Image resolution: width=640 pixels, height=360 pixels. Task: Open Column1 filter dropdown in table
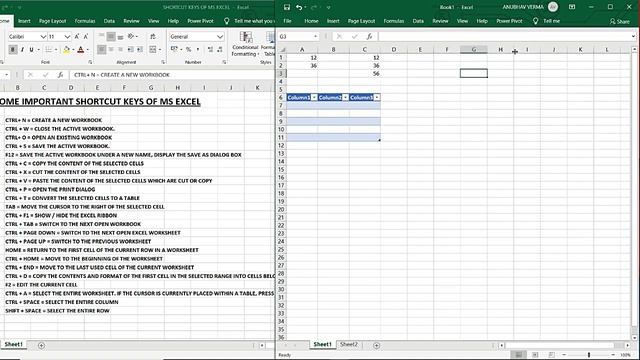(x=314, y=98)
